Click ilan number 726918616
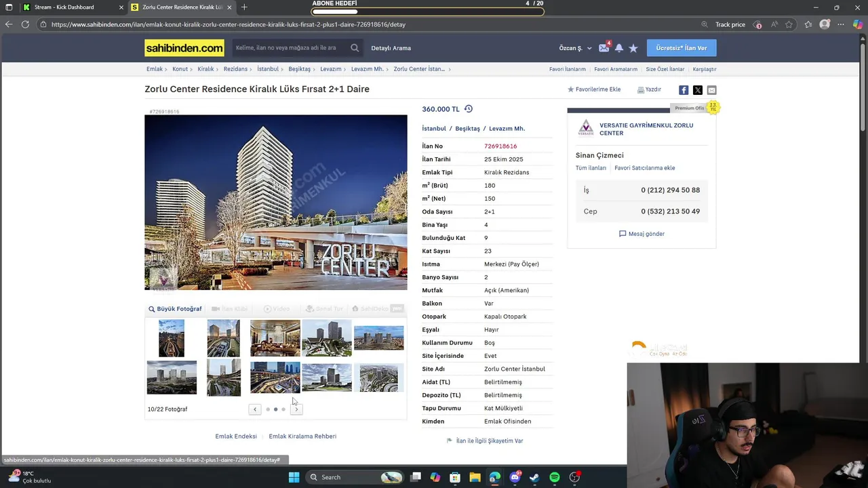This screenshot has width=868, height=488. [500, 146]
